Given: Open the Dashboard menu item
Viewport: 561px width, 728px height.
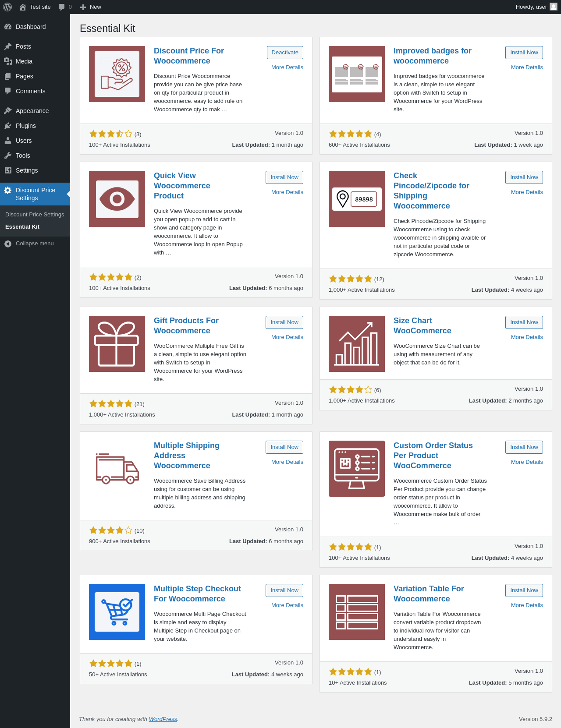Looking at the screenshot, I should (35, 27).
